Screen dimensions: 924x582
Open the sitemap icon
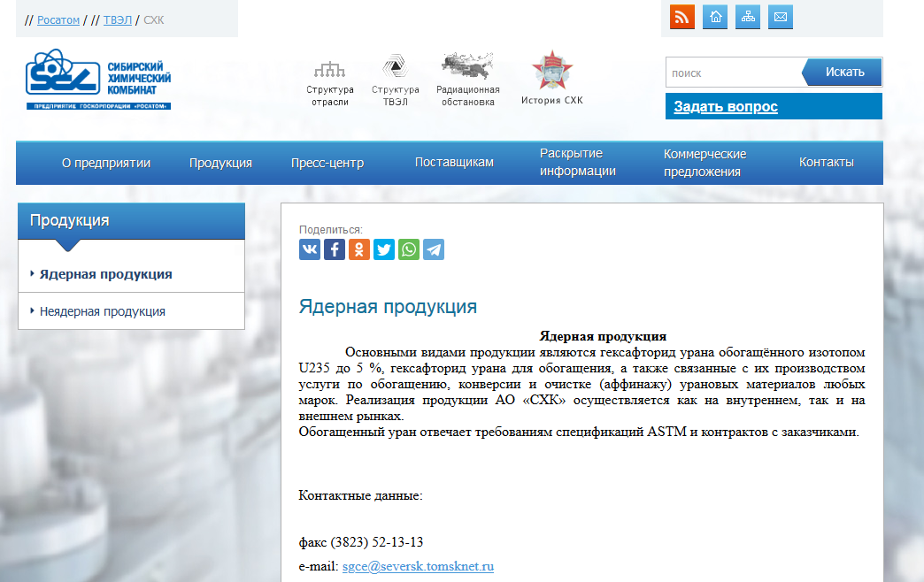748,17
